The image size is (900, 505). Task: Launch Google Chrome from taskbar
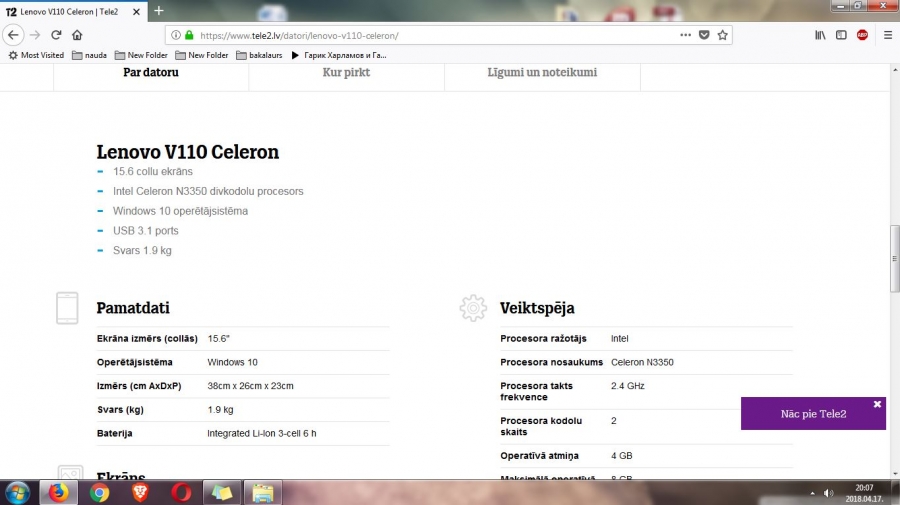click(x=99, y=492)
